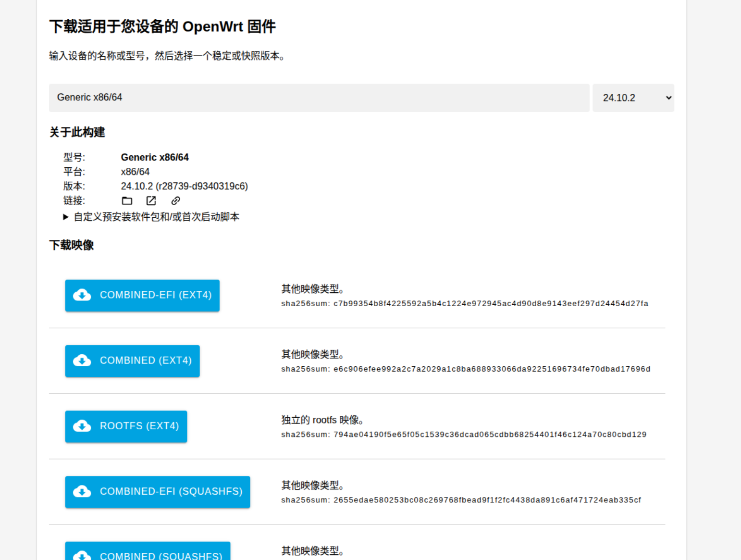The image size is (741, 560).
Task: Click the sha256sum hash starting with c7b99354
Action: click(x=490, y=304)
